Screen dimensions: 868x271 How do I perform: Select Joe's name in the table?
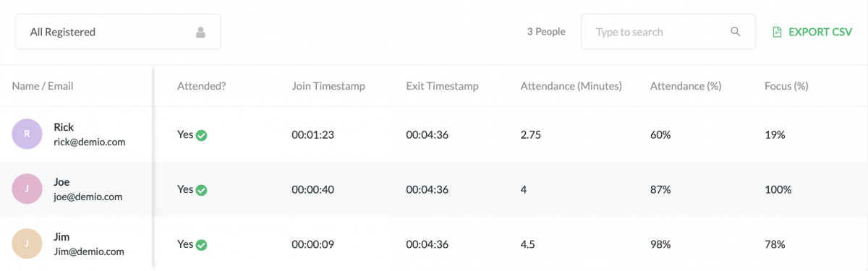61,182
